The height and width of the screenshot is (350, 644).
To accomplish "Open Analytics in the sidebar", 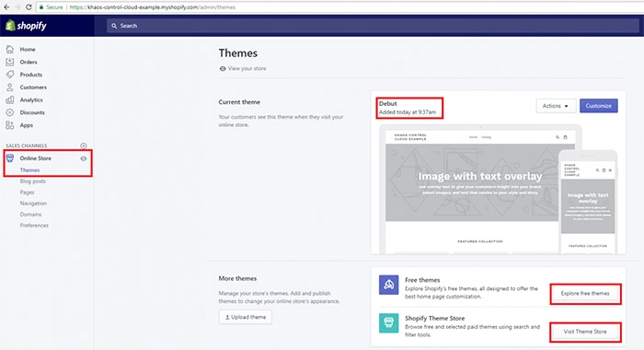I will click(31, 100).
